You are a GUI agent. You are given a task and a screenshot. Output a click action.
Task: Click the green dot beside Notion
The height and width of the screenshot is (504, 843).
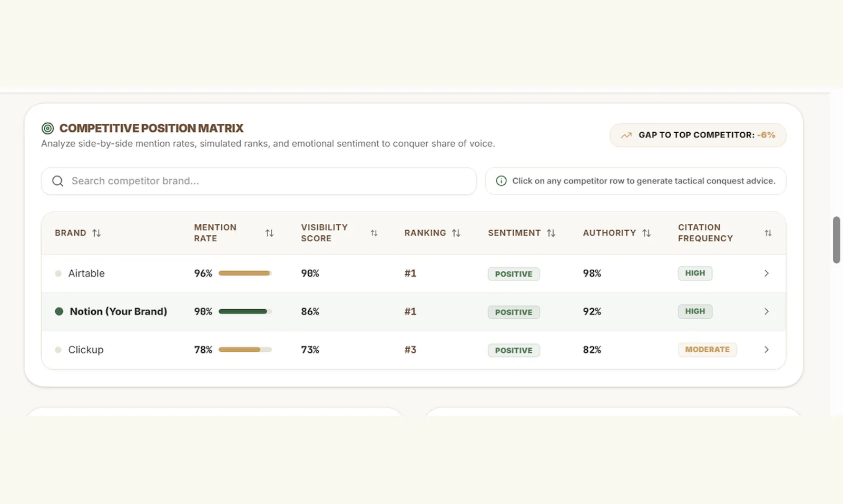coord(59,311)
